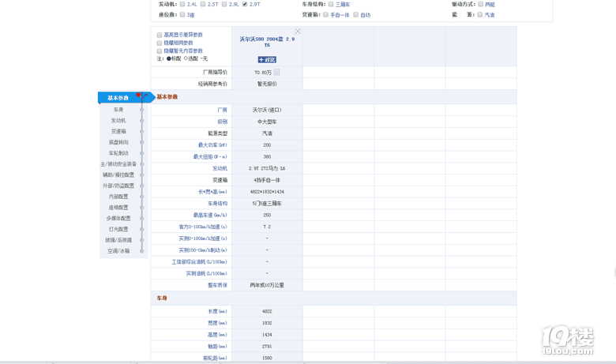Screen dimensions: 616x364
Task: Enable 隐藏相同参数 checkbox
Action: coord(160,43)
